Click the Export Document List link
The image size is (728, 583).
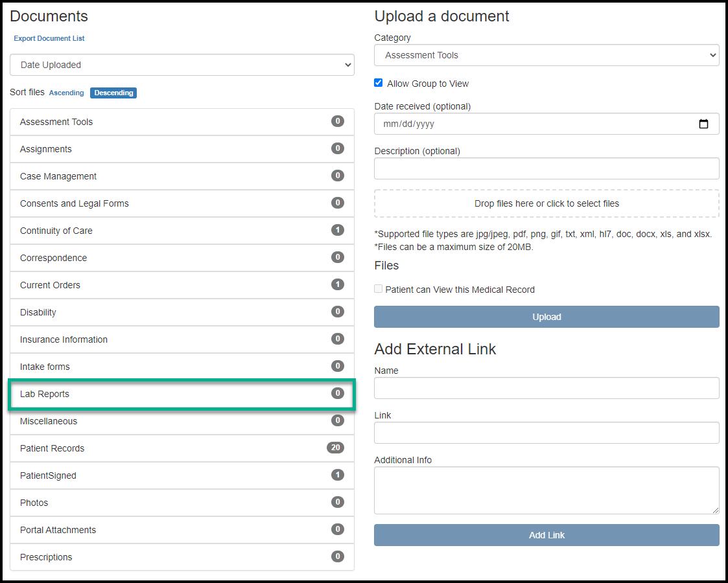tap(49, 38)
